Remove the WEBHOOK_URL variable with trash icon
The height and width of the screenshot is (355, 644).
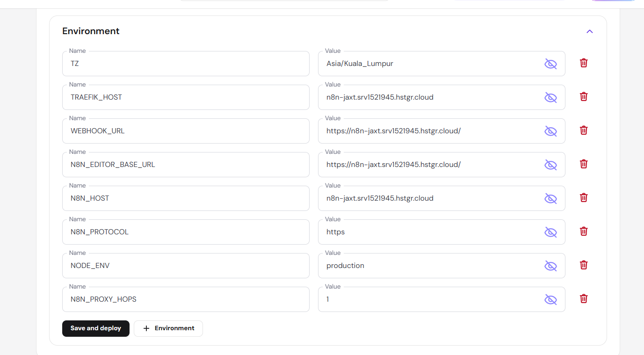(x=584, y=130)
